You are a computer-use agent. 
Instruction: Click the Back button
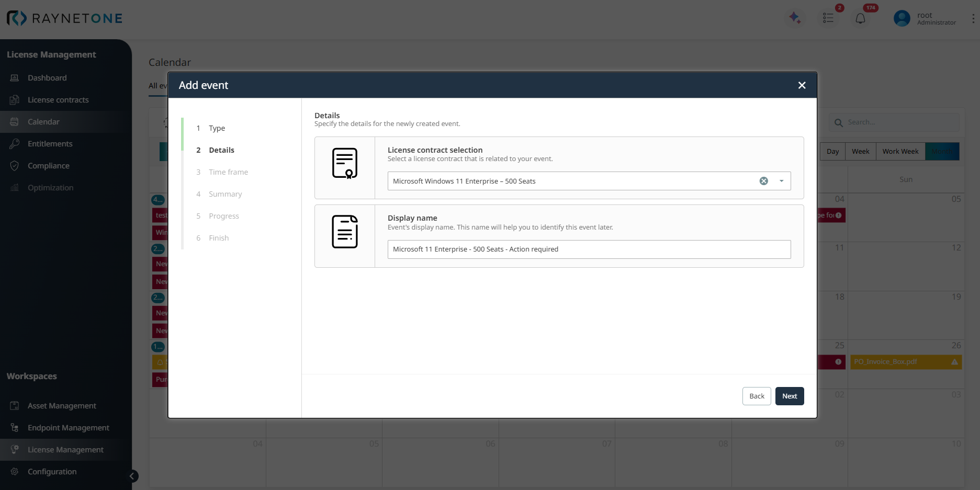pos(757,396)
